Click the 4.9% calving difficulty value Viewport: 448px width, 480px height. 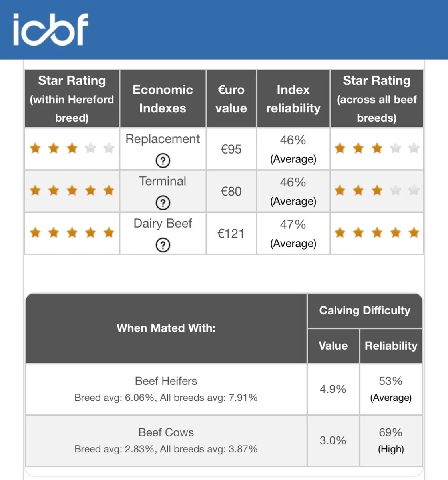(x=333, y=389)
